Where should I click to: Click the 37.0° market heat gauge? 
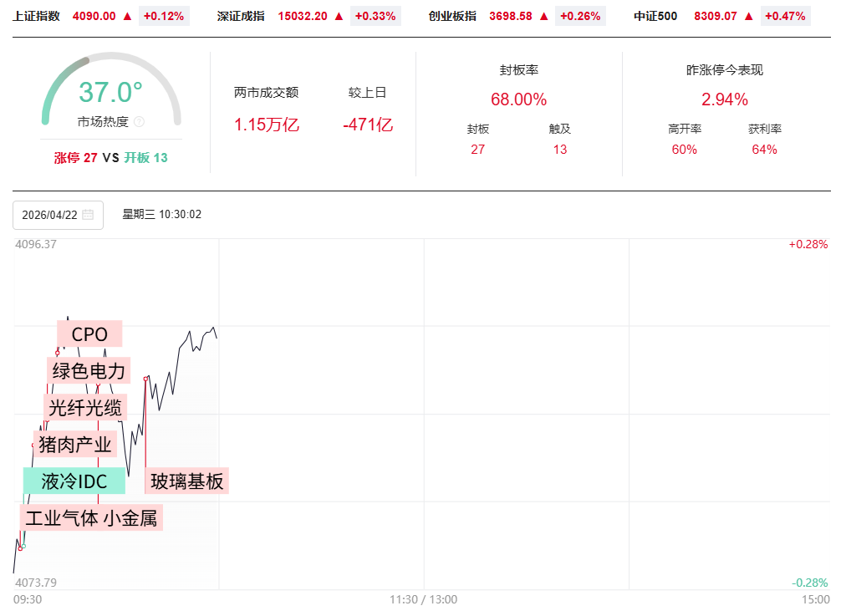(x=110, y=92)
